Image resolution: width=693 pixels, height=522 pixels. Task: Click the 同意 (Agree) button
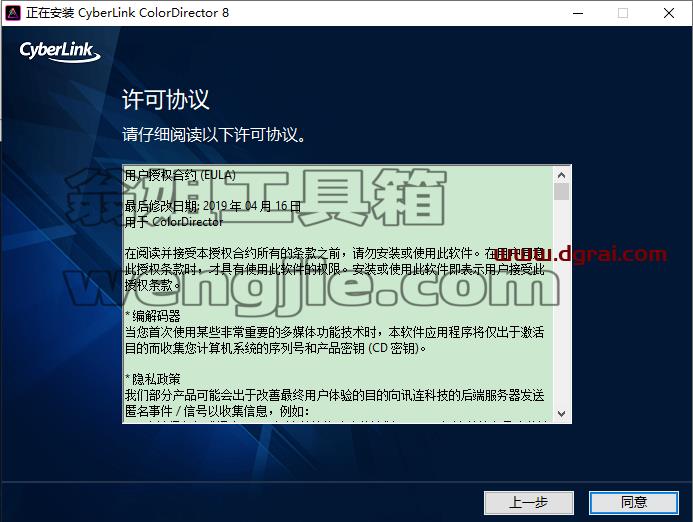tap(634, 503)
